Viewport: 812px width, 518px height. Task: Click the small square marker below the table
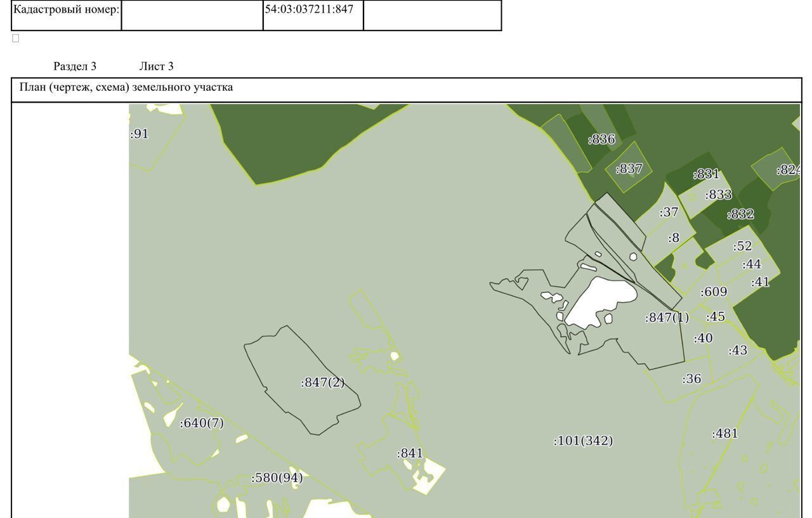click(x=16, y=38)
